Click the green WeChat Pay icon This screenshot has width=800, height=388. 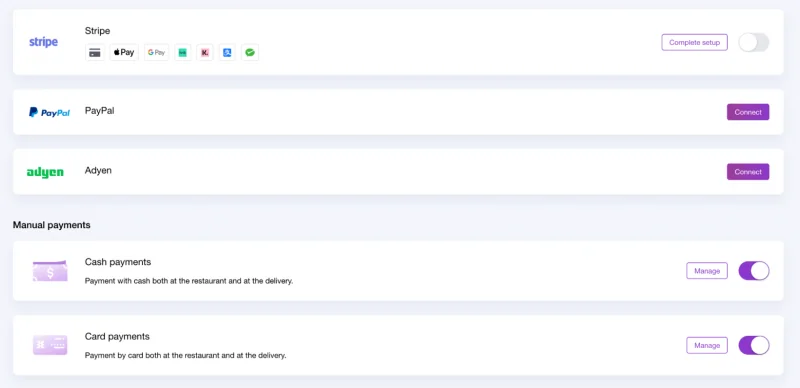[x=249, y=52]
